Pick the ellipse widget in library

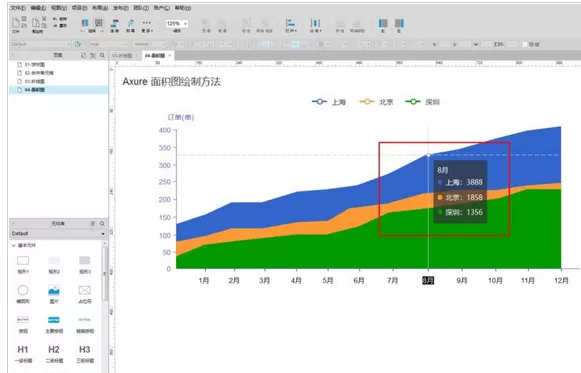pos(23,290)
